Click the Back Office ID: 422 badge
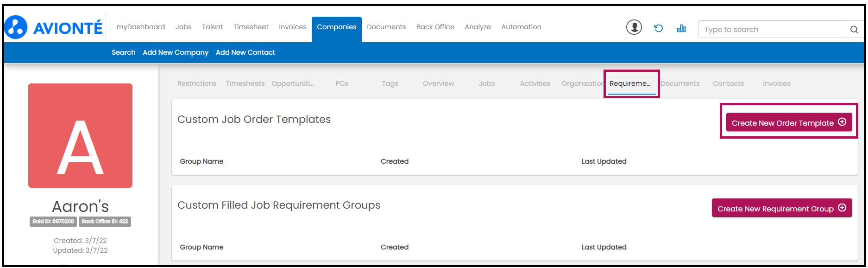The height and width of the screenshot is (268, 868). tap(105, 222)
